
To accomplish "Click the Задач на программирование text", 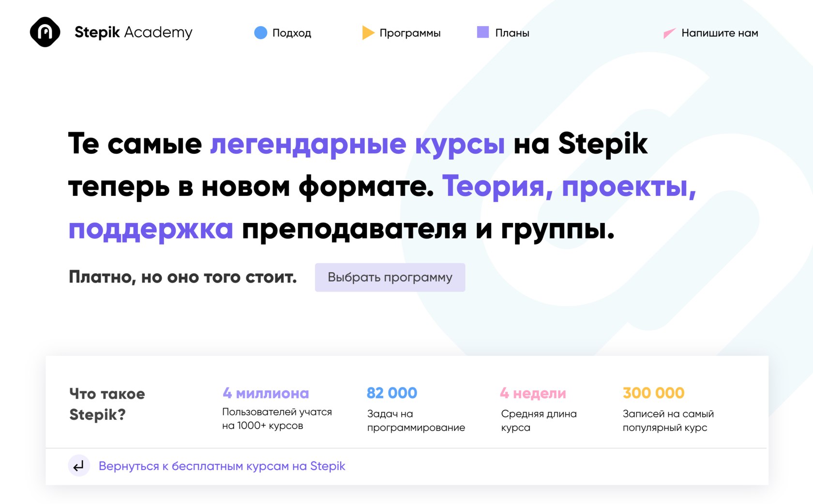I will click(x=416, y=420).
